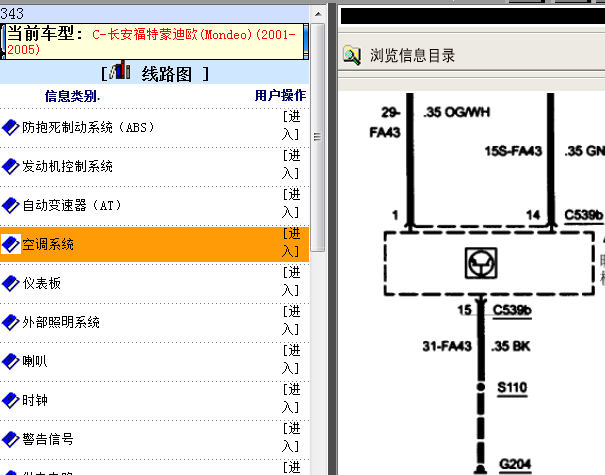The image size is (605, 475).
Task: Click the blue book icon beside 空调系统
Action: click(10, 244)
